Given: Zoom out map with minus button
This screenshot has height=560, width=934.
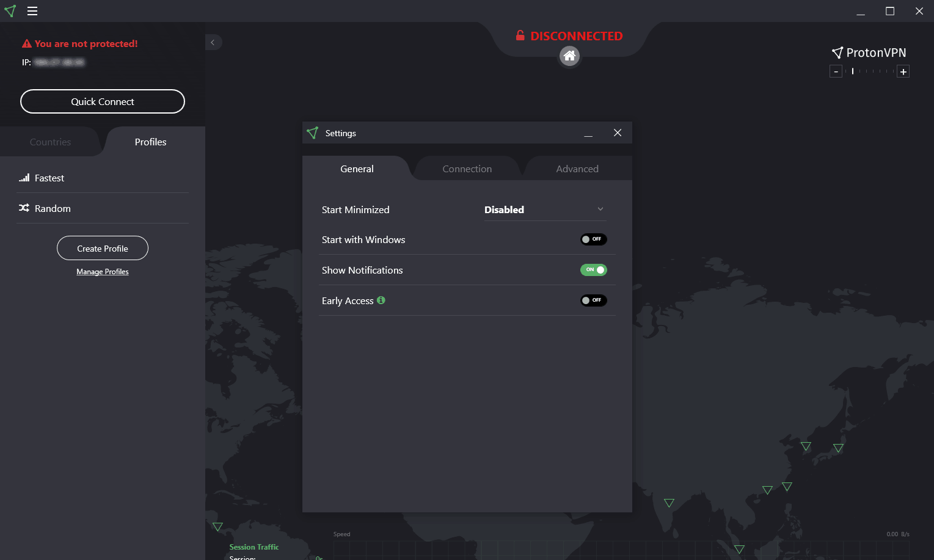Looking at the screenshot, I should tap(836, 71).
